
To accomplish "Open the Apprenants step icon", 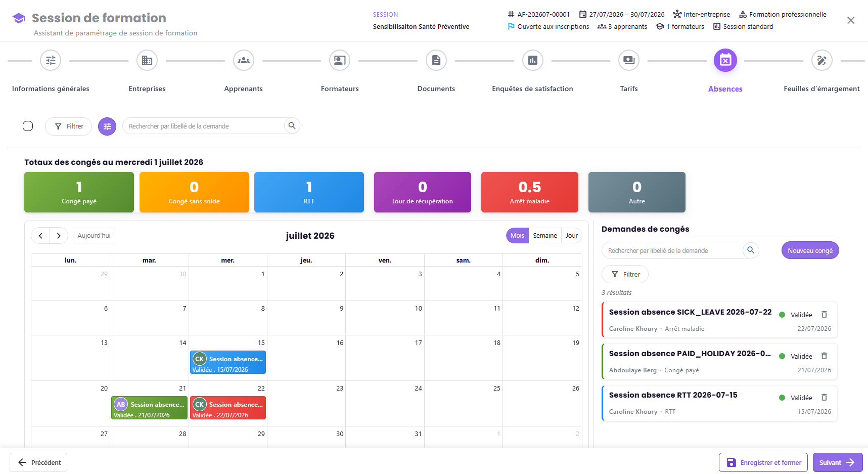I will click(244, 61).
